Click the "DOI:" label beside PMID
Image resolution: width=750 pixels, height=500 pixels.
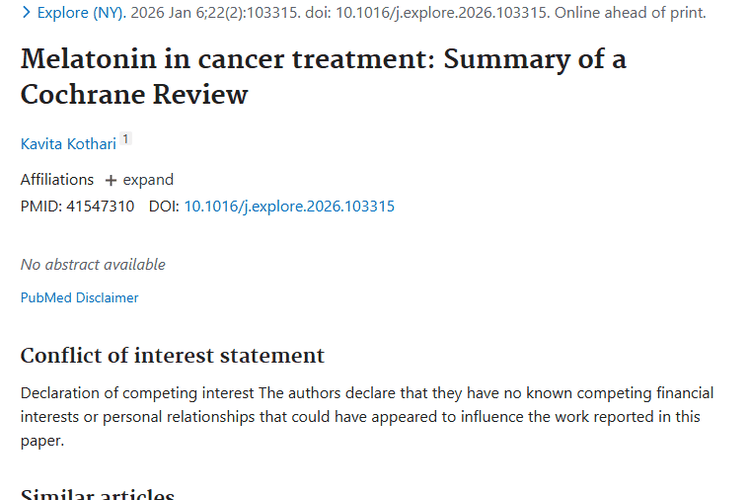click(x=163, y=207)
